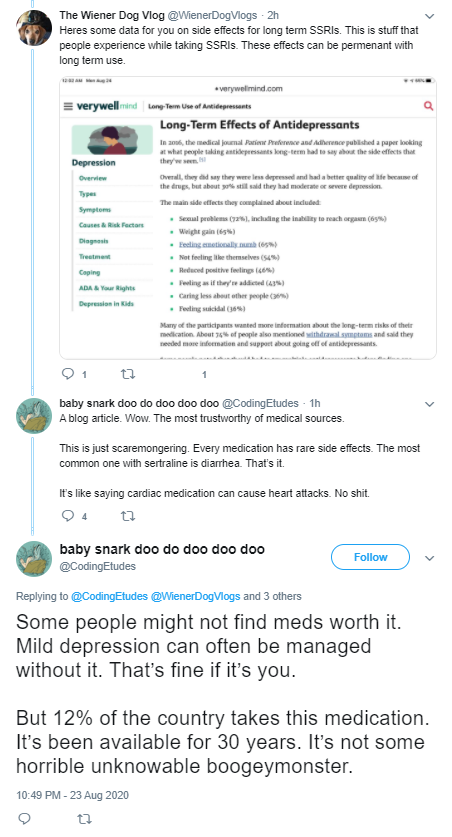Expand options chevron on 1h reply tweet
The width and height of the screenshot is (452, 837).
pyautogui.click(x=430, y=404)
